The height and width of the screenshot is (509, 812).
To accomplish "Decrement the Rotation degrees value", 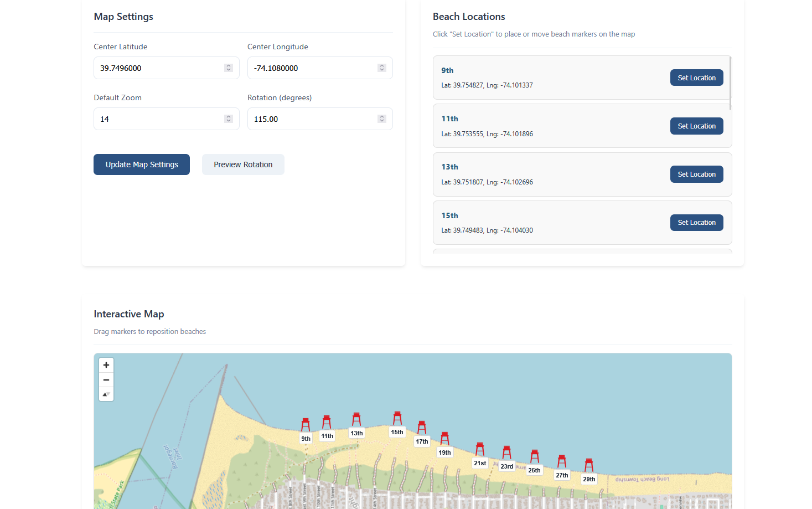I will [381, 121].
